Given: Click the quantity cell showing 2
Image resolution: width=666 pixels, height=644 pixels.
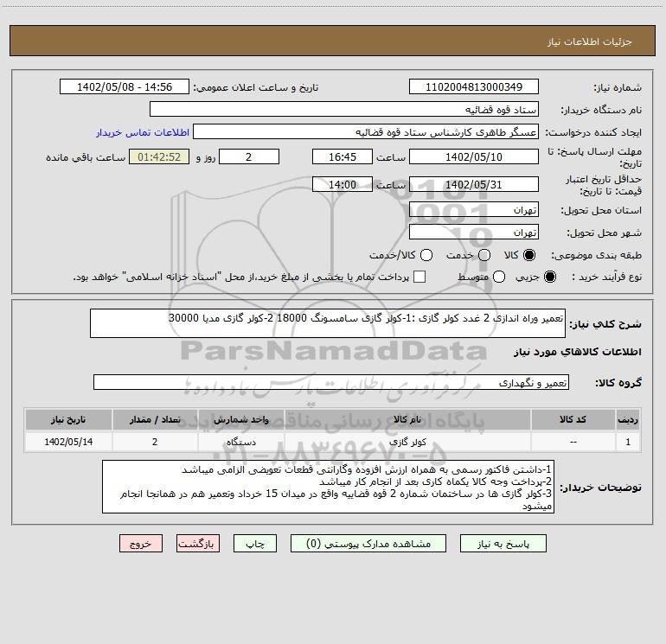Looking at the screenshot, I should point(155,442).
